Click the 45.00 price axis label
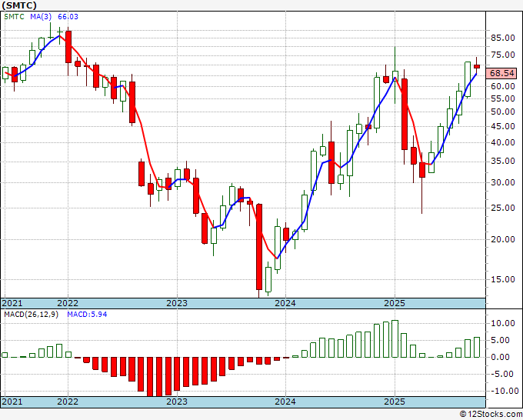The width and height of the screenshot is (523, 420). pyautogui.click(x=503, y=126)
